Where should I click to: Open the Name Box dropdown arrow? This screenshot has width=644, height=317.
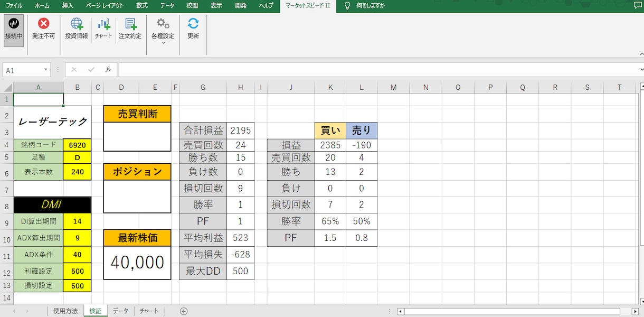[46, 70]
